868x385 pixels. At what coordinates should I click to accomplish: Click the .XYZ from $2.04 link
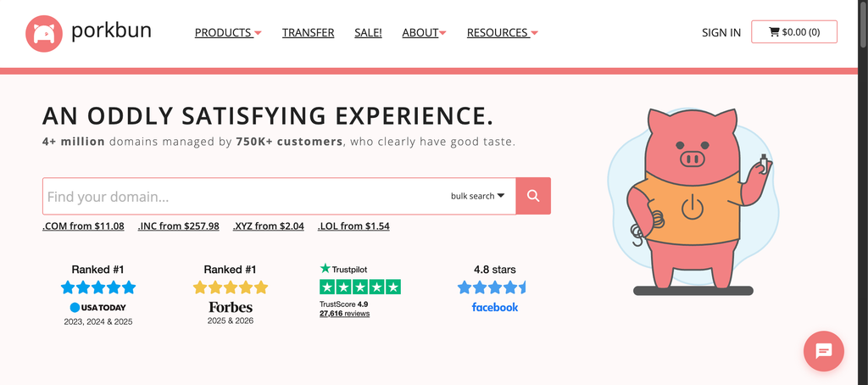269,226
